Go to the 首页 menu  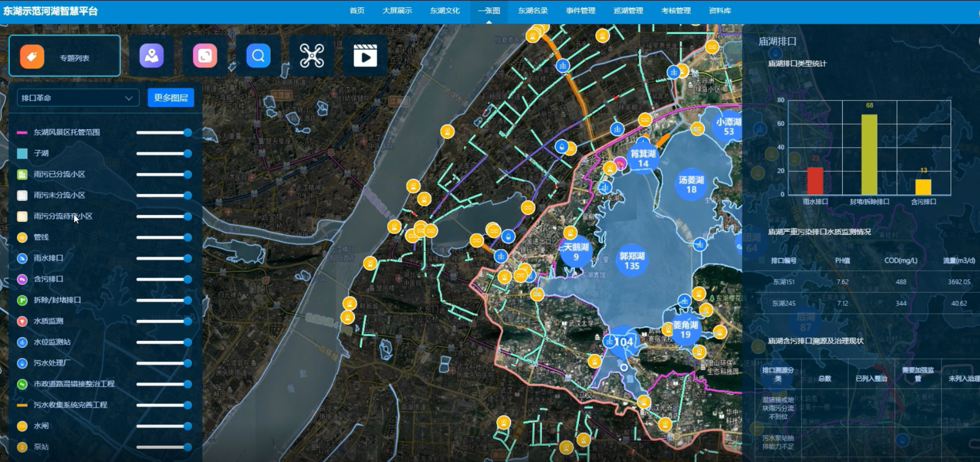click(357, 10)
